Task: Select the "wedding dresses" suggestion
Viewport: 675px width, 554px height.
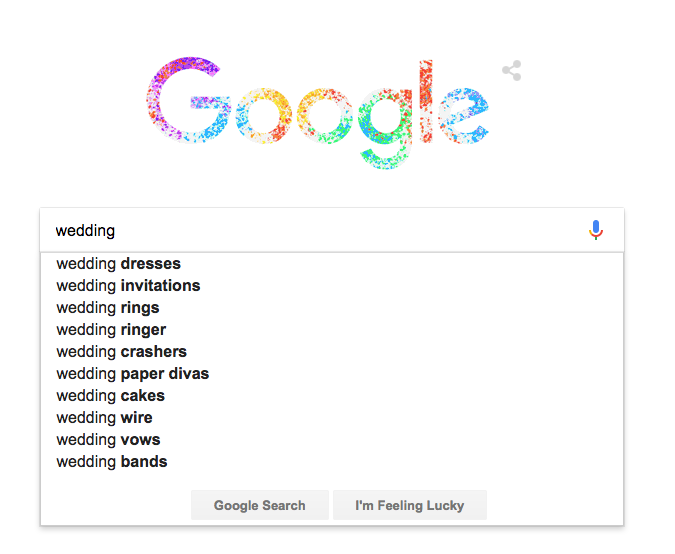Action: coord(119,264)
